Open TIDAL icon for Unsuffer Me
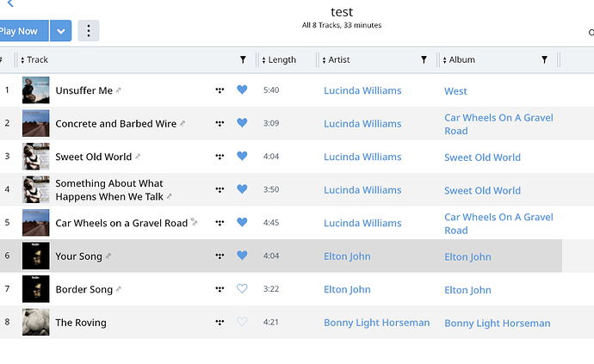Image resolution: width=594 pixels, height=364 pixels. point(220,90)
